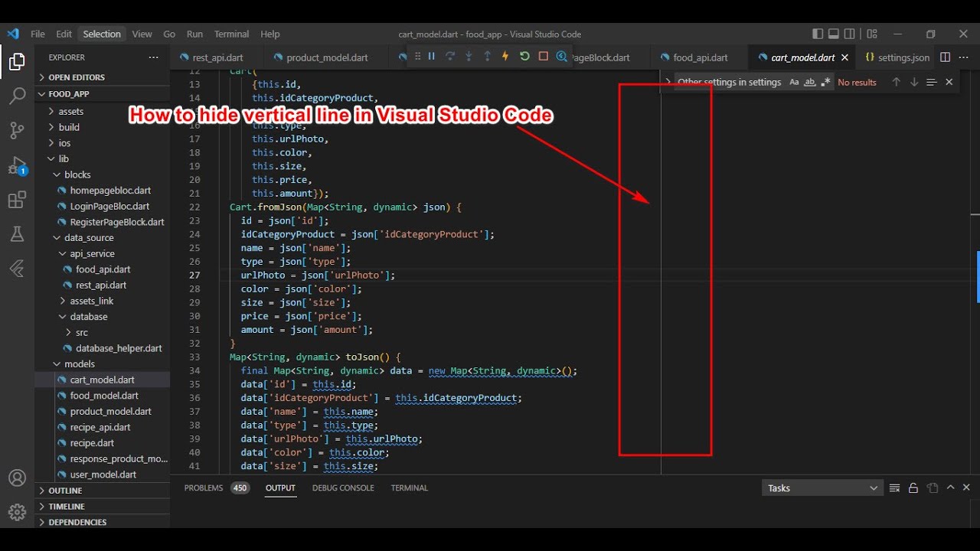The height and width of the screenshot is (551, 980).
Task: Restart the debug session
Action: 524,57
